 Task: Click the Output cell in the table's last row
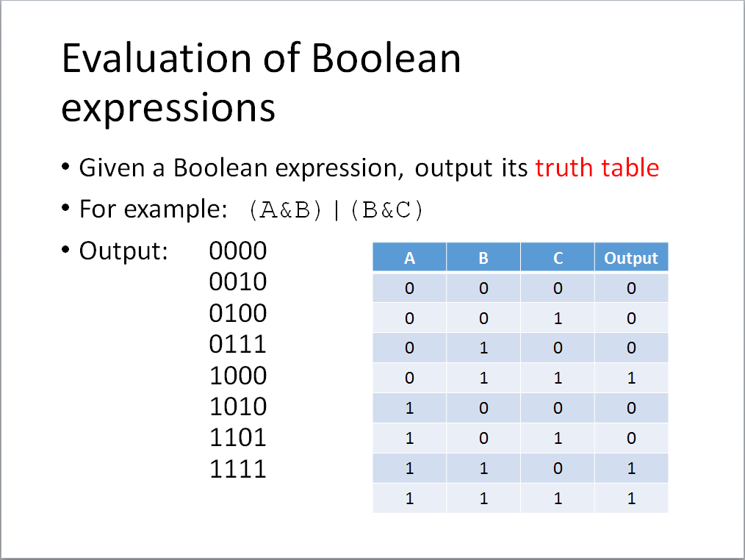click(x=631, y=498)
